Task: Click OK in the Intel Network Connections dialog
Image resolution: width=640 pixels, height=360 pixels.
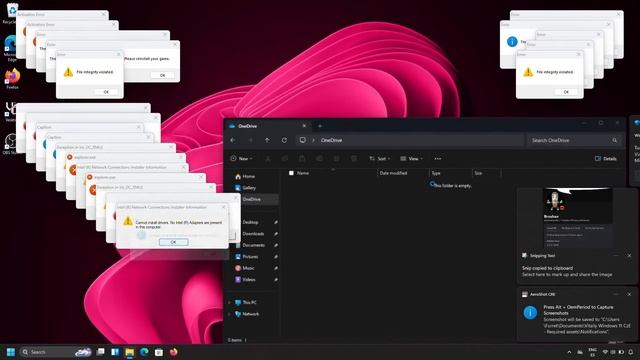Action: tap(173, 242)
